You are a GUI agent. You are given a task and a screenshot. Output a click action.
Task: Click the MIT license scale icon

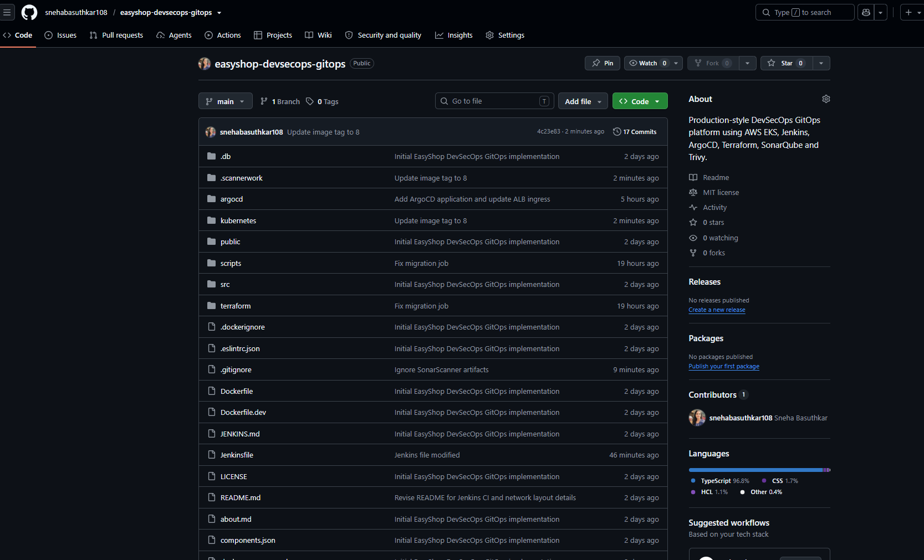click(x=693, y=192)
